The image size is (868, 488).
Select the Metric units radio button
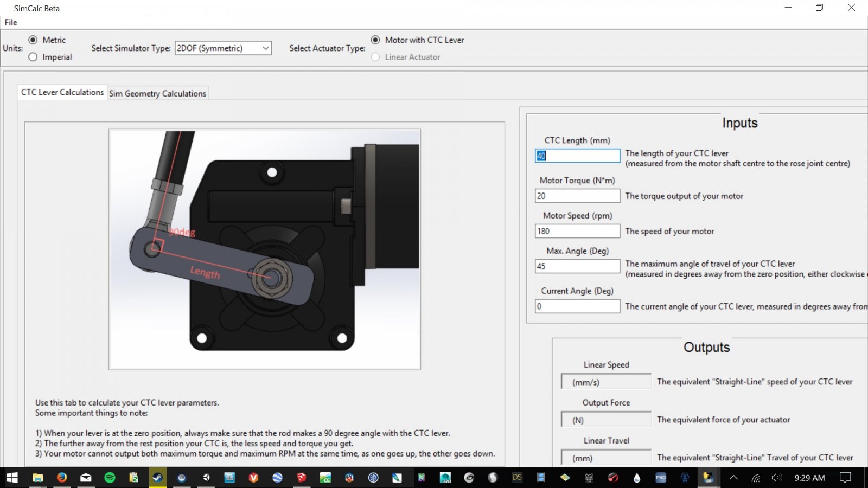coord(33,40)
